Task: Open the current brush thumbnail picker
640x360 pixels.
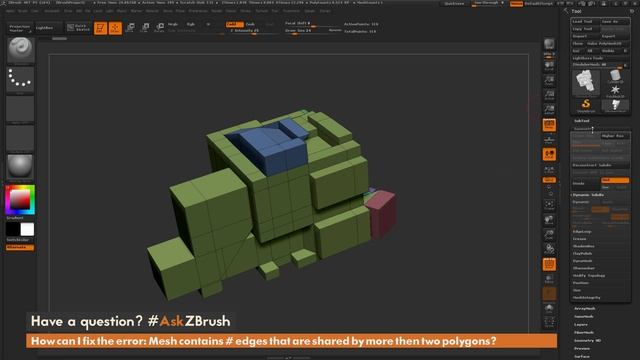Action: tap(20, 50)
